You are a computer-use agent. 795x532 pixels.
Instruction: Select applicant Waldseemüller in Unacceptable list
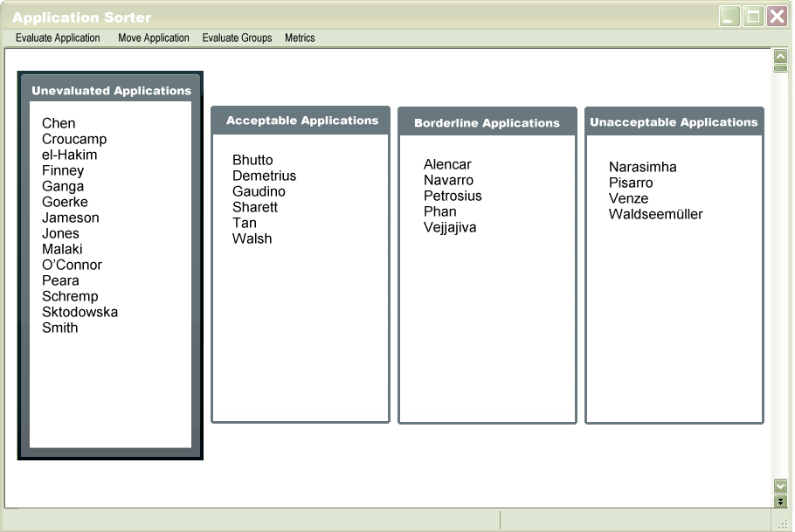point(655,214)
